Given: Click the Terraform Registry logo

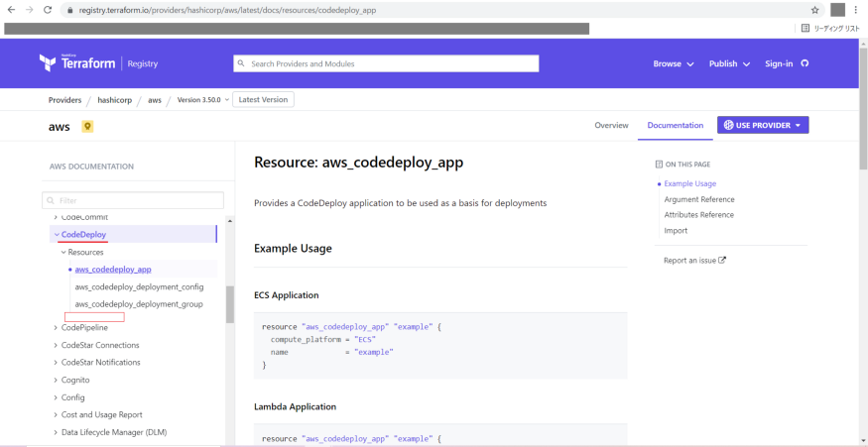Looking at the screenshot, I should click(98, 63).
